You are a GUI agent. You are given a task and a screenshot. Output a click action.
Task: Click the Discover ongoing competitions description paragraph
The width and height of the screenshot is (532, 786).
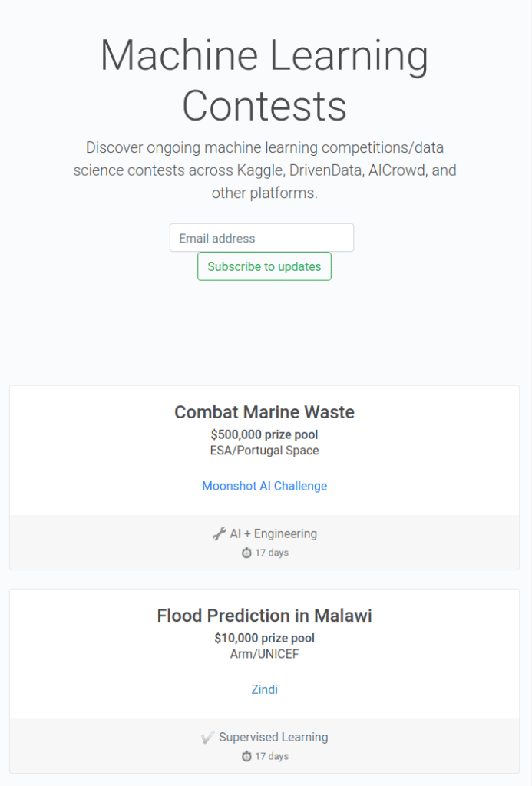click(264, 170)
